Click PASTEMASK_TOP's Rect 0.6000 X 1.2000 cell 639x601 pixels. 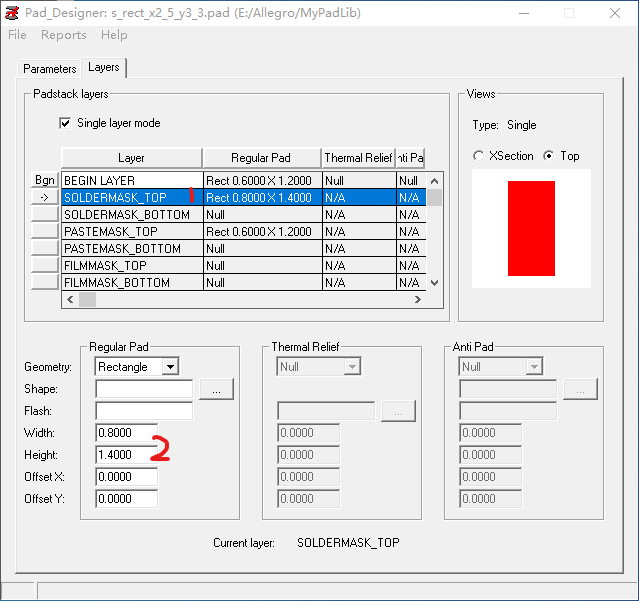262,231
